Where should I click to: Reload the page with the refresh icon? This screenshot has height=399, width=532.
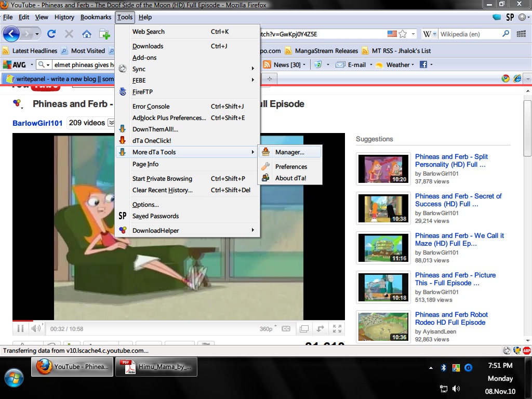(x=51, y=34)
